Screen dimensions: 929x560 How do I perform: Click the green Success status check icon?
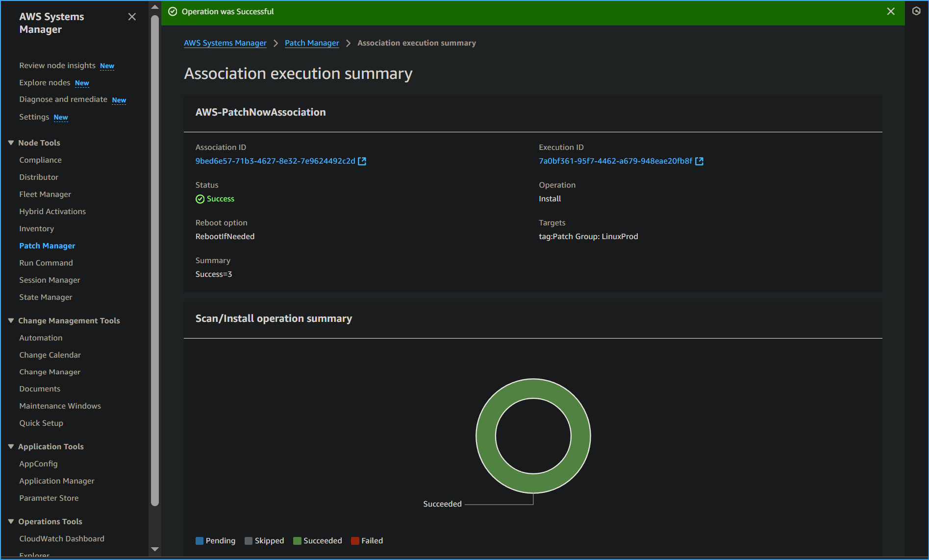coord(200,199)
